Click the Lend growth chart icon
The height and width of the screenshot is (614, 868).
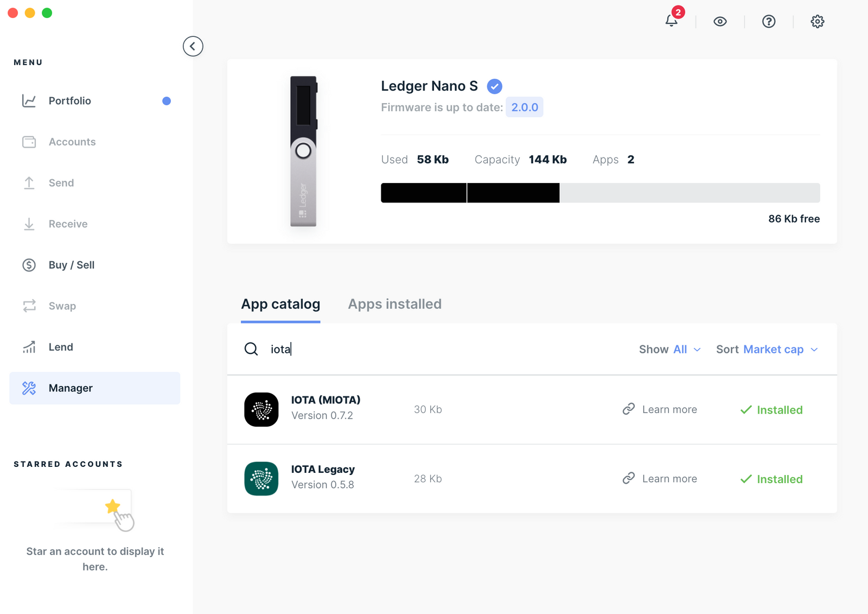[29, 347]
